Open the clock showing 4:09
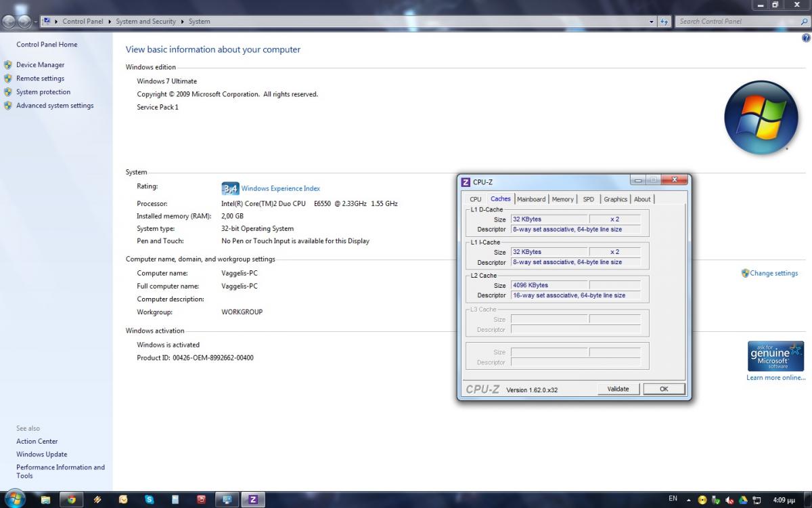 click(x=783, y=500)
